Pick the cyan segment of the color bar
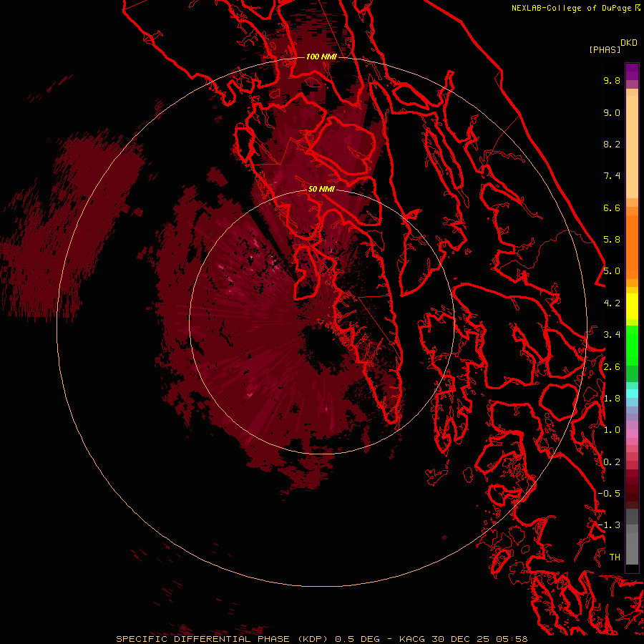Screen dimensions: 644x644 [x=632, y=394]
